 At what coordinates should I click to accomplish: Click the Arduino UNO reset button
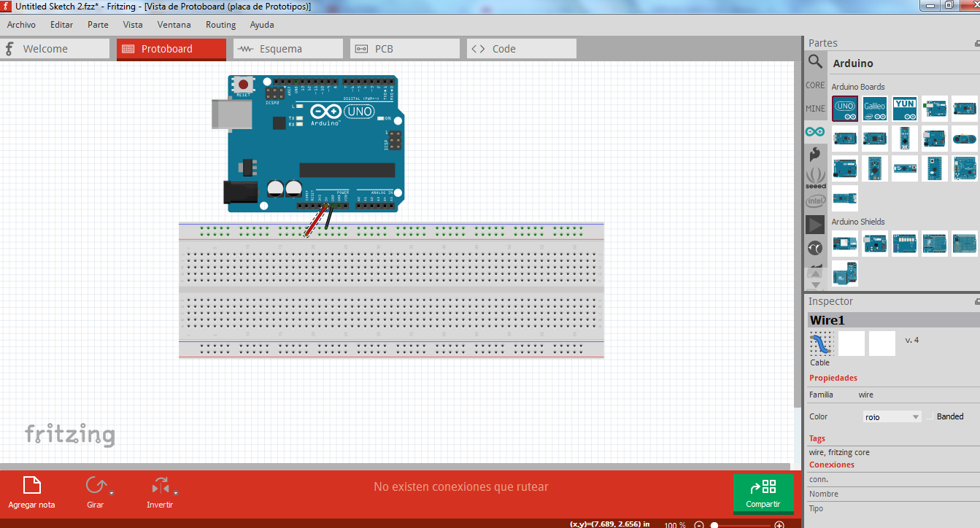tap(243, 85)
